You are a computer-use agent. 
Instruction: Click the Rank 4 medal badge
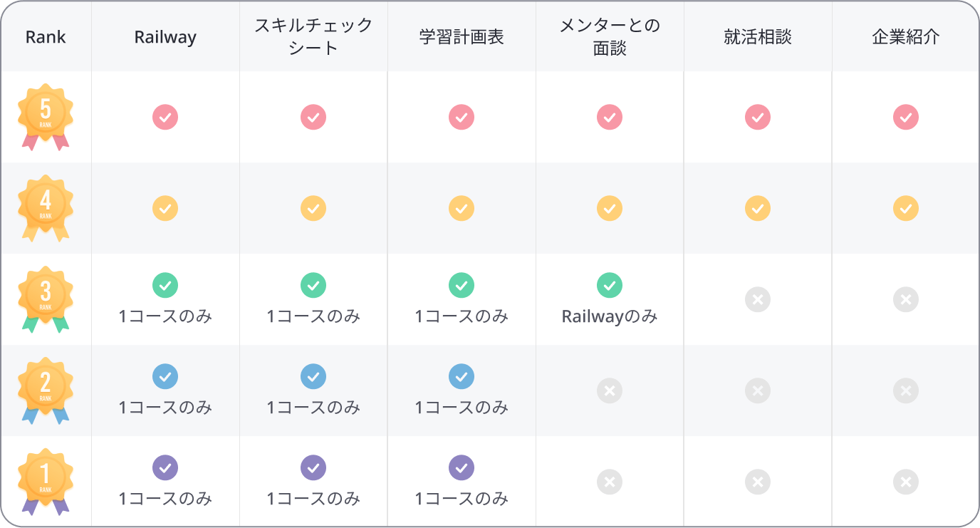coord(46,208)
